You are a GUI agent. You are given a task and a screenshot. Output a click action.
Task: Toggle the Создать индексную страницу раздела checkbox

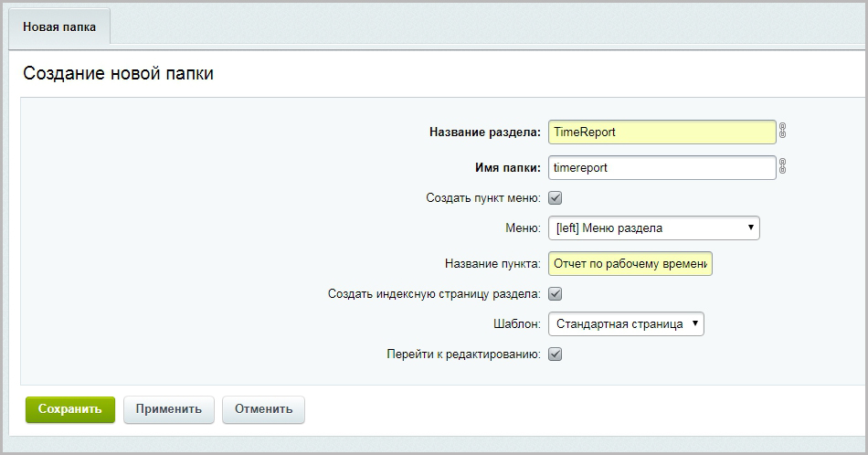point(555,294)
